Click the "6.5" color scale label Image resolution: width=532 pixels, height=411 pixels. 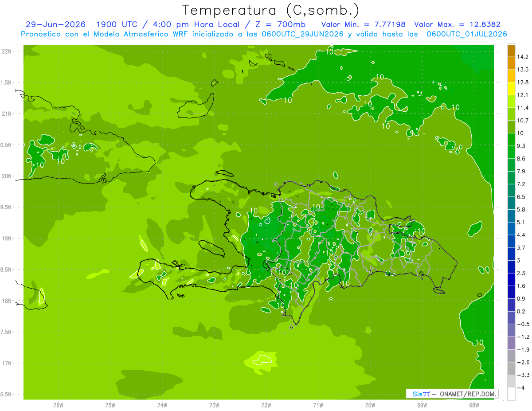click(521, 197)
